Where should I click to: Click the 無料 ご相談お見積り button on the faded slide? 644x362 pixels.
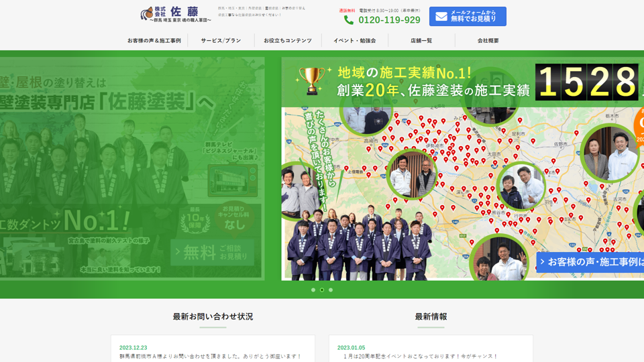pyautogui.click(x=212, y=252)
